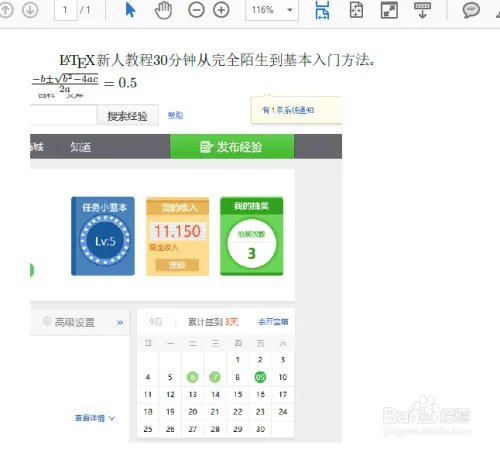Click the fit one full page icon
This screenshot has height=449, width=500.
356,10
